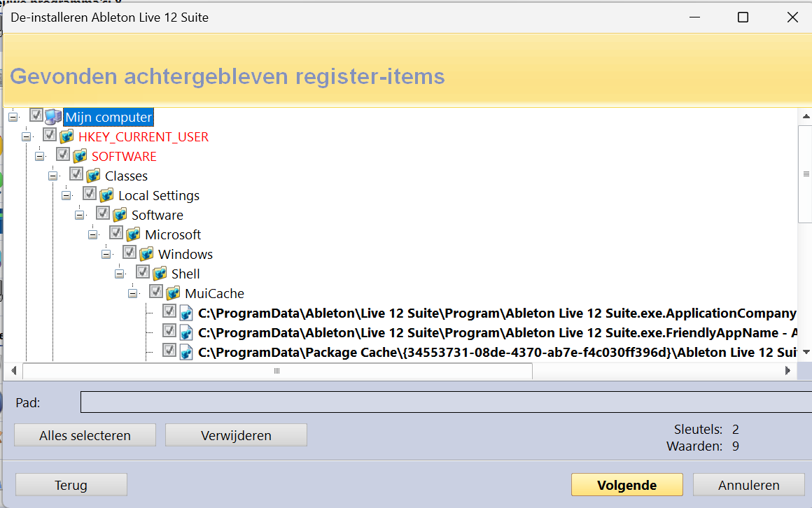Toggle the Classes key checkbox
Screen dimensions: 812x508
76,174
